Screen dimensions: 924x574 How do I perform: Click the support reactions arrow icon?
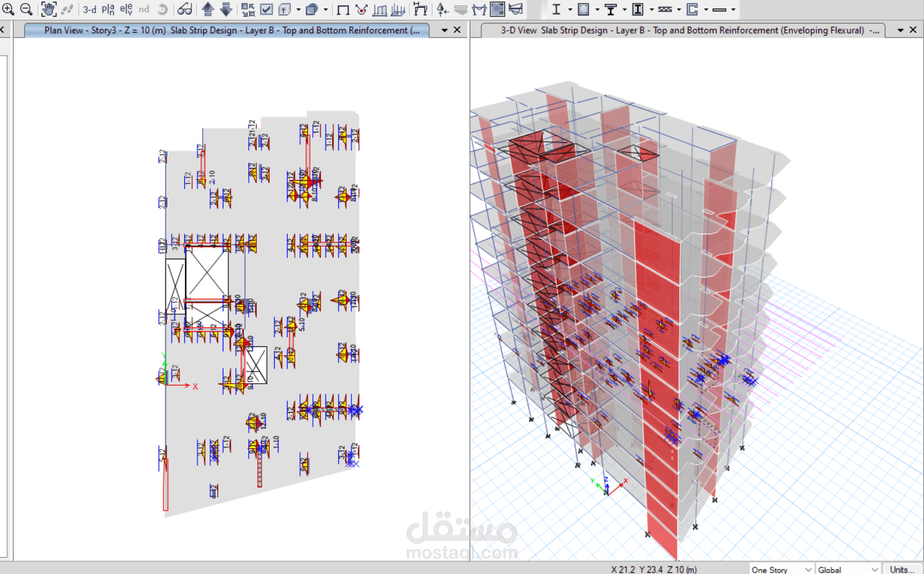click(x=443, y=9)
